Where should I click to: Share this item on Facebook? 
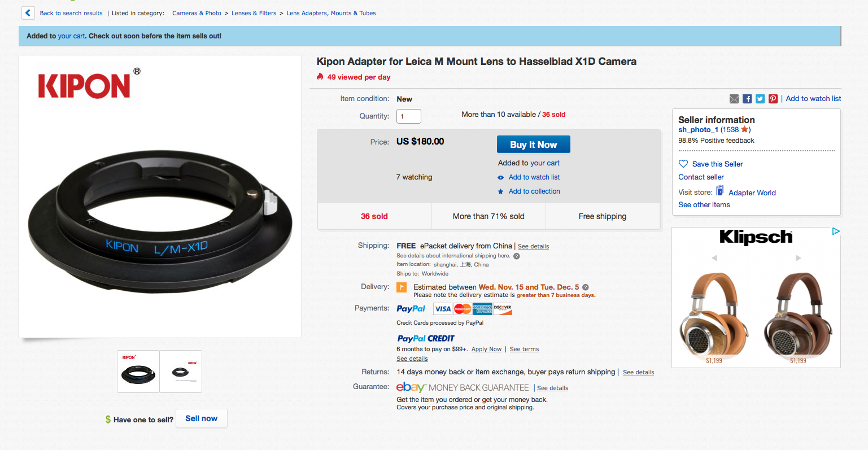pos(747,99)
